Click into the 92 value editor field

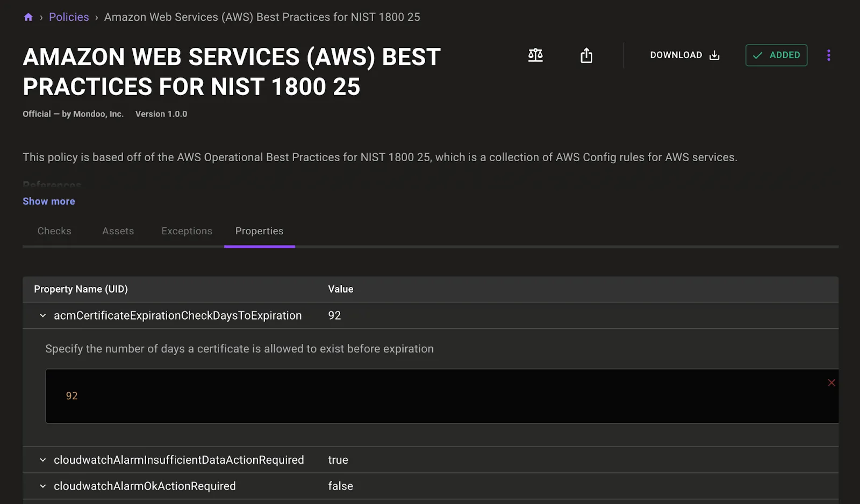442,396
